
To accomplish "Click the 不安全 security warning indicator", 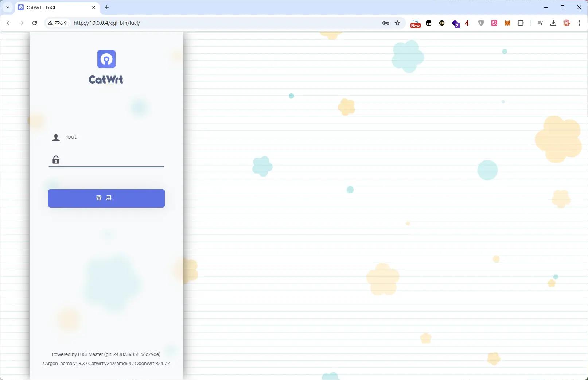I will (58, 23).
